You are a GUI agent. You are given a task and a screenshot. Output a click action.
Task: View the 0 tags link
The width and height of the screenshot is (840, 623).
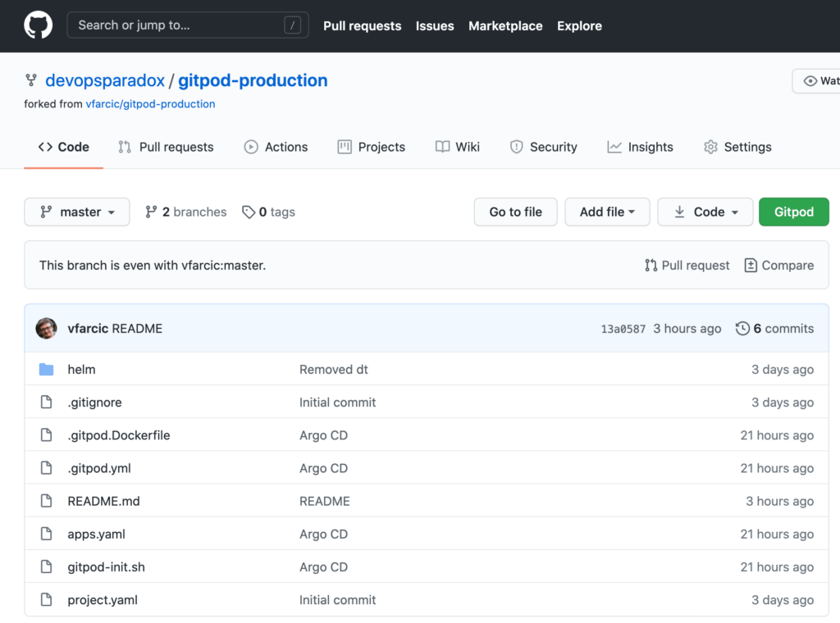(x=268, y=212)
